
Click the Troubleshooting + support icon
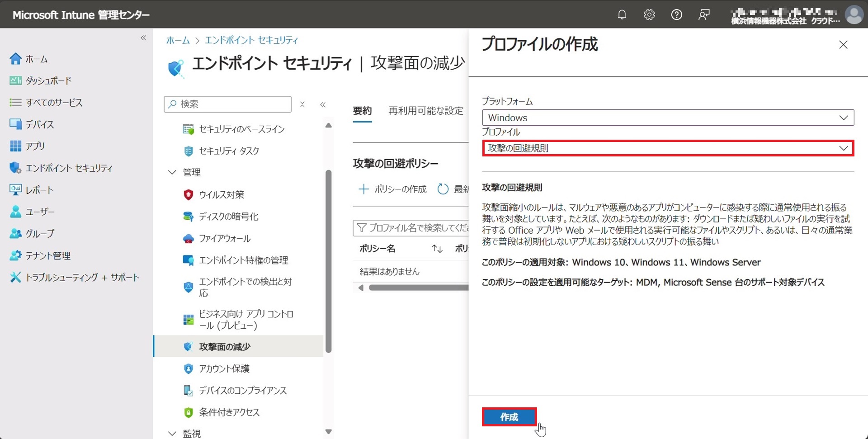tap(15, 277)
